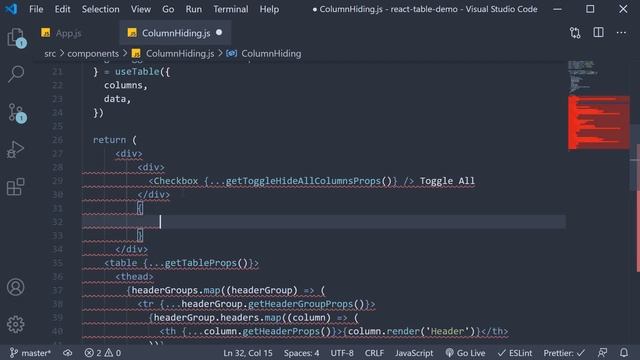Click 'Checkbox' component name on line 29

pyautogui.click(x=176, y=181)
